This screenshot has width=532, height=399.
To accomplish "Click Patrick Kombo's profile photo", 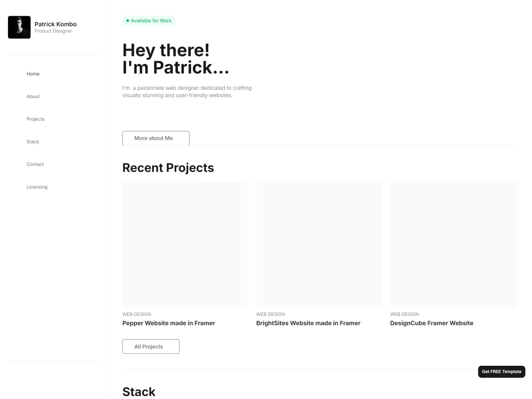I will coord(19,27).
